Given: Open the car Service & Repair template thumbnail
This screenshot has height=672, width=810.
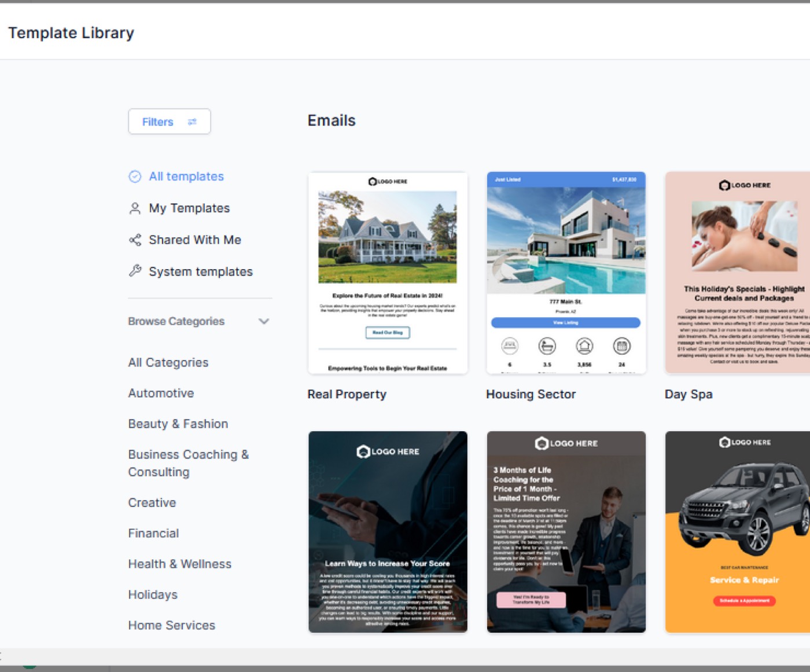Looking at the screenshot, I should pos(738,532).
